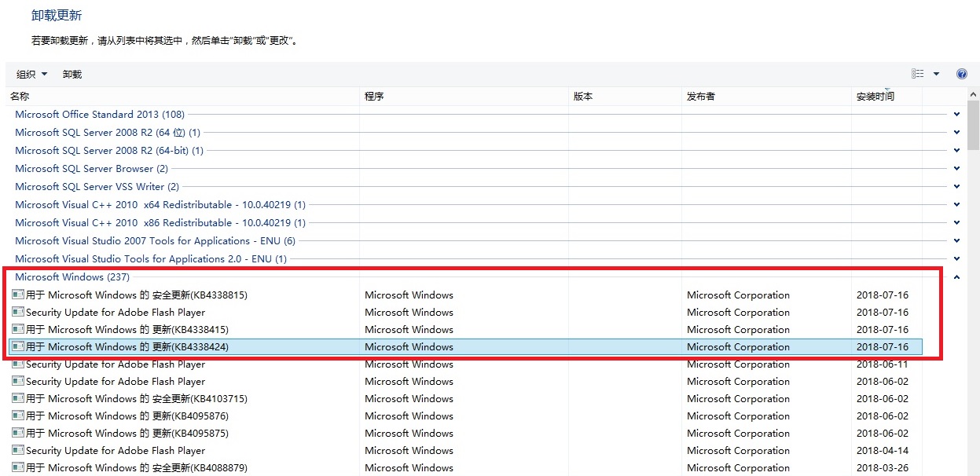Click the icon of the Flash Player update dated 2018-06-02
980x476 pixels.
point(18,382)
